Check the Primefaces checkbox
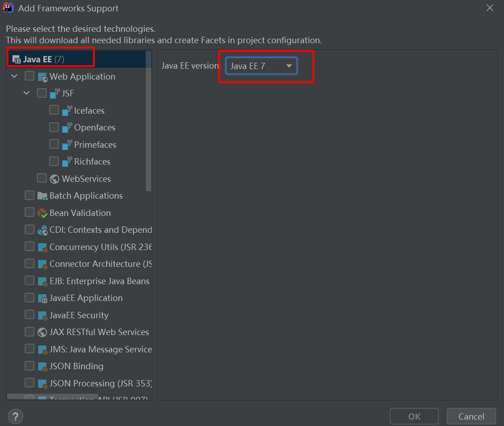 point(54,144)
